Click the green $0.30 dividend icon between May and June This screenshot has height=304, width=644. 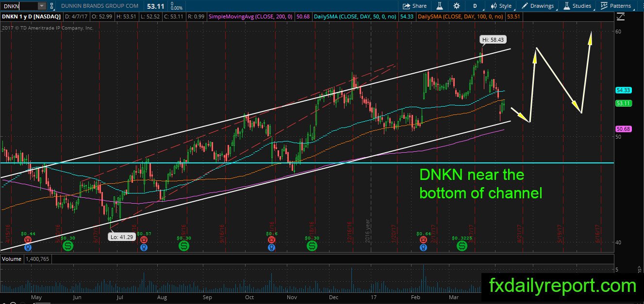coord(68,246)
